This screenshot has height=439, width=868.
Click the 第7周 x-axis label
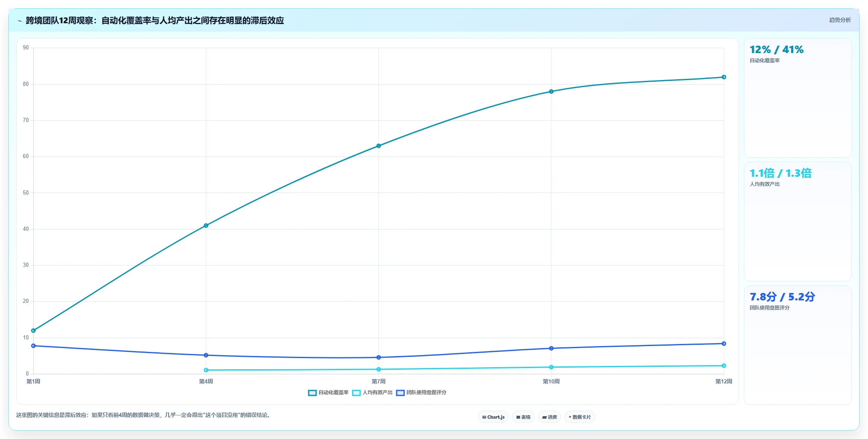[x=379, y=382]
